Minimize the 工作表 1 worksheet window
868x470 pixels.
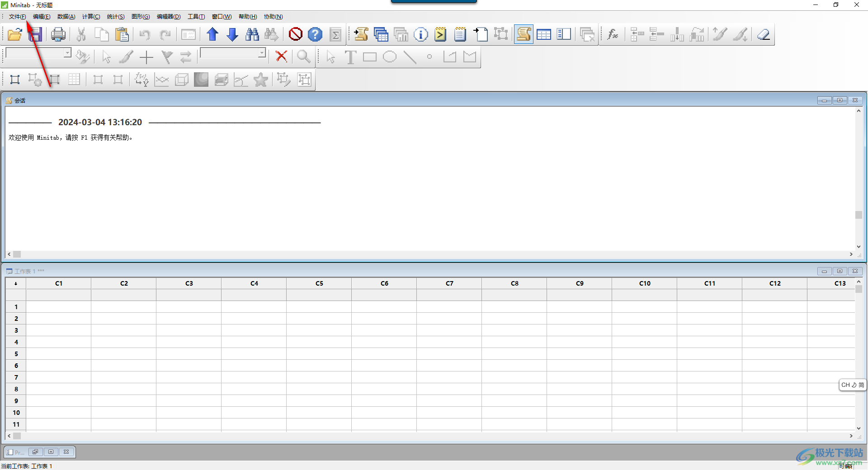(824, 271)
